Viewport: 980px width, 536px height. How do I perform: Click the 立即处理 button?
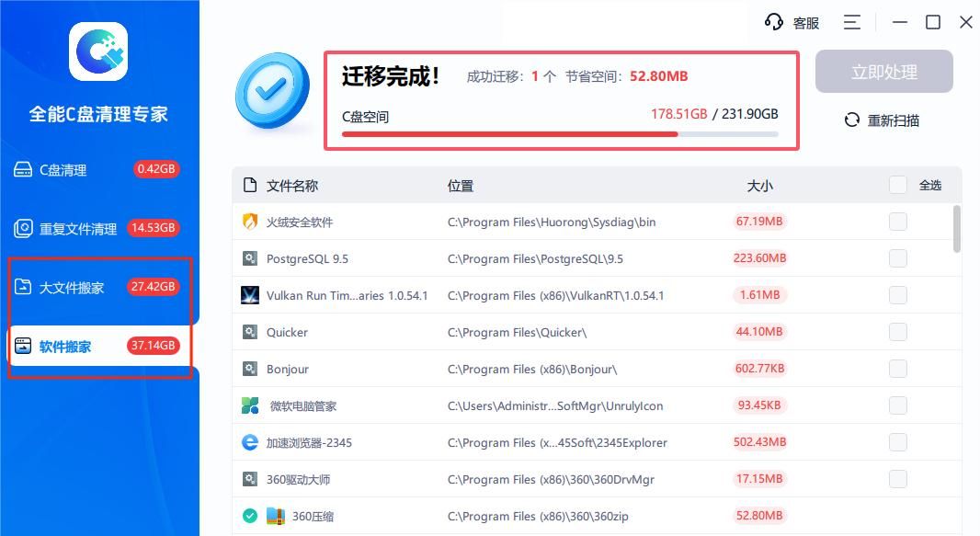point(883,71)
